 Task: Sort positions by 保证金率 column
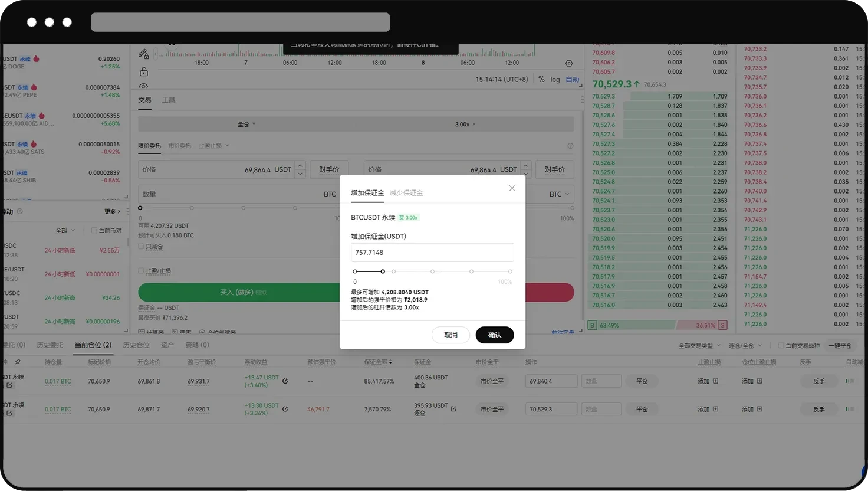[378, 362]
